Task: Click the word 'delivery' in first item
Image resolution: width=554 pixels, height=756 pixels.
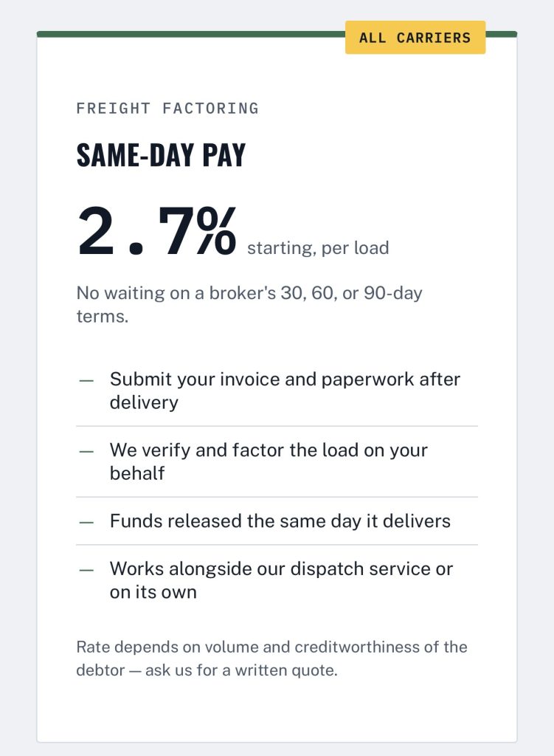Action: (144, 402)
